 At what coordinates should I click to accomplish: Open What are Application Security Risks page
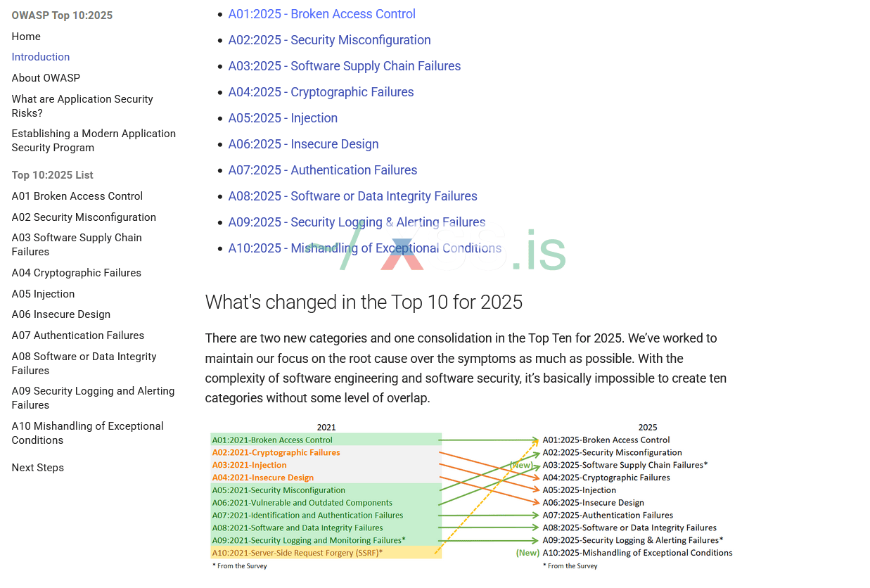coord(82,106)
